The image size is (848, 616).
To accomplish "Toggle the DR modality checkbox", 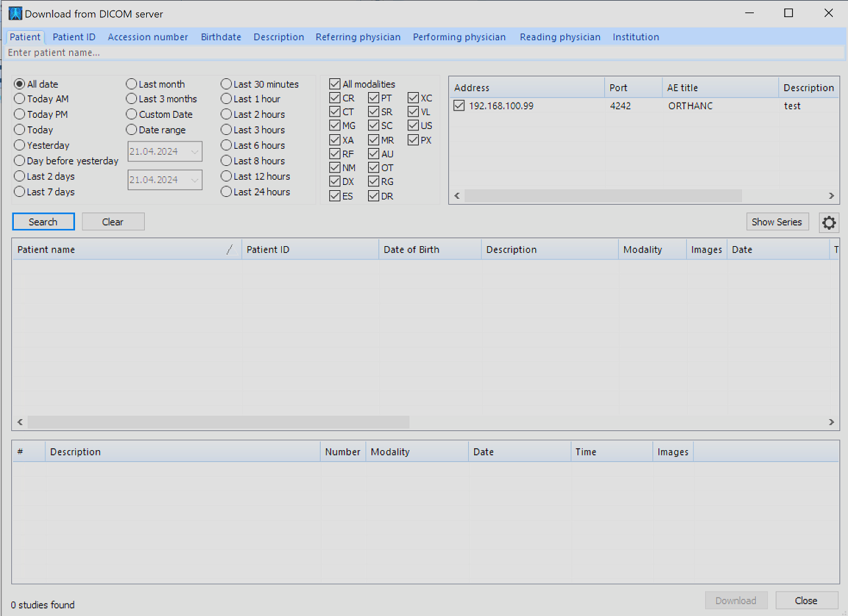I will click(374, 196).
